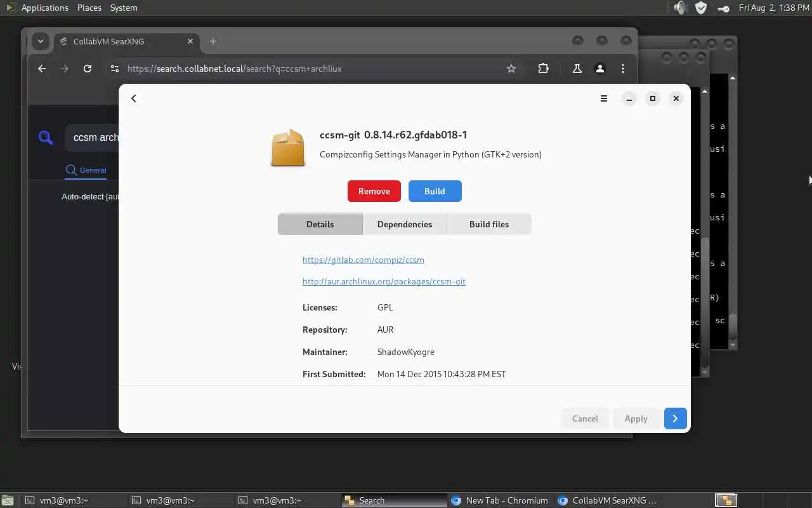The width and height of the screenshot is (812, 508).
Task: Open the Build files tab
Action: pyautogui.click(x=489, y=224)
